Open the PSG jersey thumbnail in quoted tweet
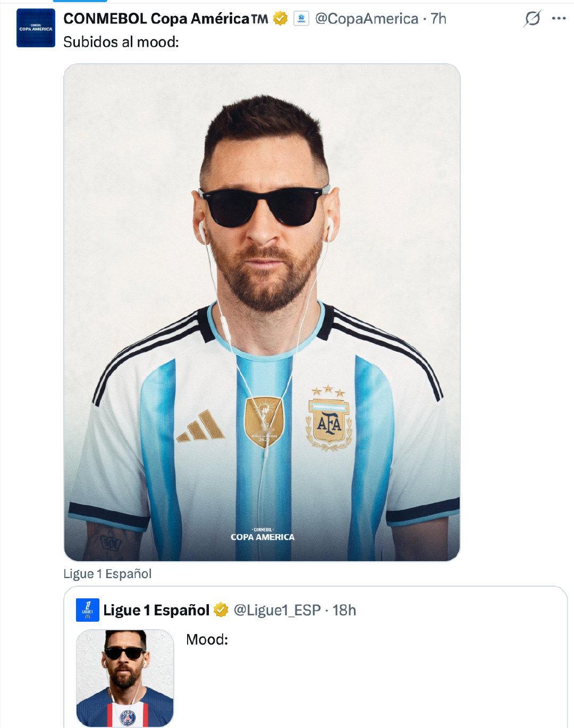Screen dimensions: 574x728 (x=125, y=678)
